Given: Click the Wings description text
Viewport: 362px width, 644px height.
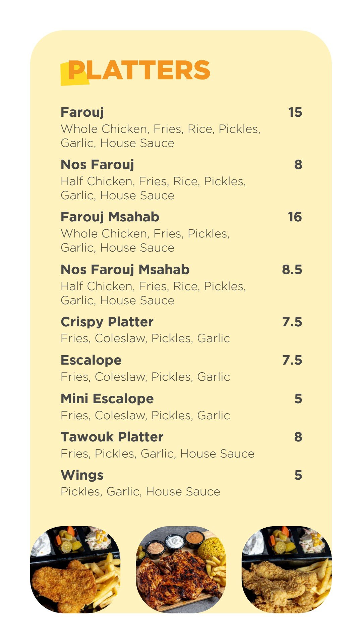Looking at the screenshot, I should click(x=140, y=491).
